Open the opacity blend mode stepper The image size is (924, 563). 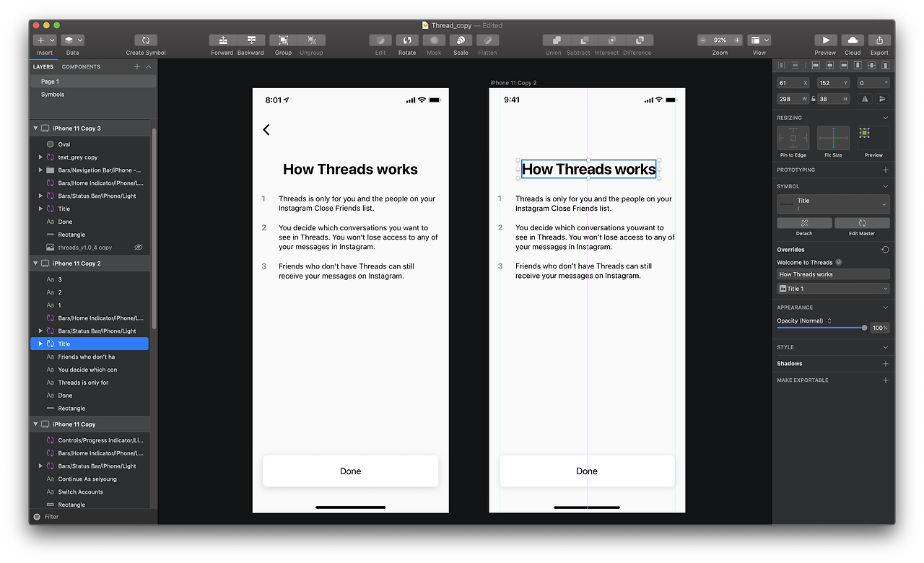coord(829,321)
